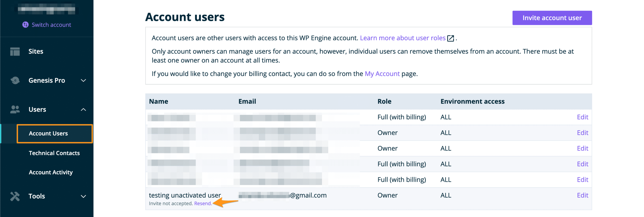The image size is (644, 217).
Task: Open the Account Users menu item
Action: pos(48,134)
